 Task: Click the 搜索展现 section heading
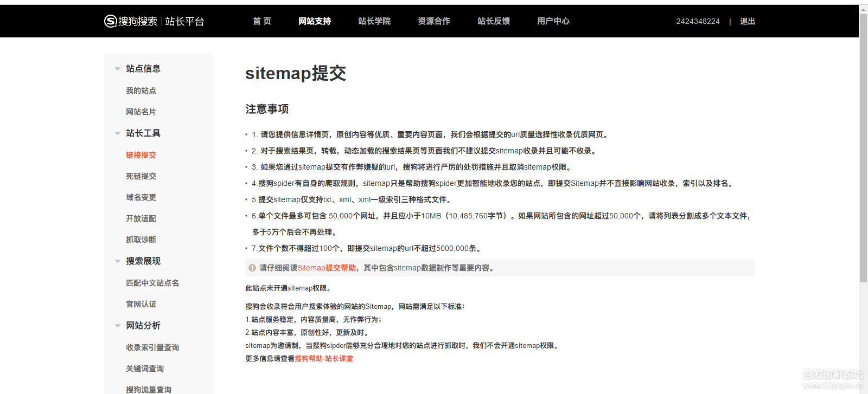coord(143,261)
